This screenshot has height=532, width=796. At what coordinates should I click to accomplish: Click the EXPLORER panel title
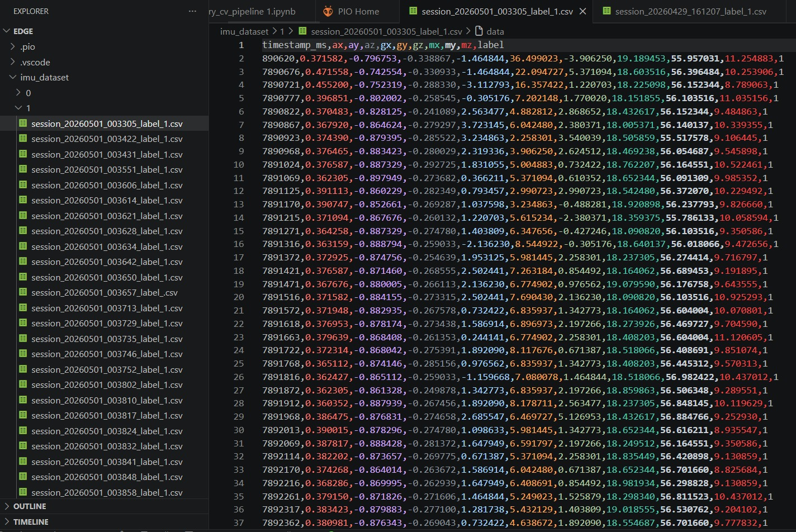[x=31, y=11]
